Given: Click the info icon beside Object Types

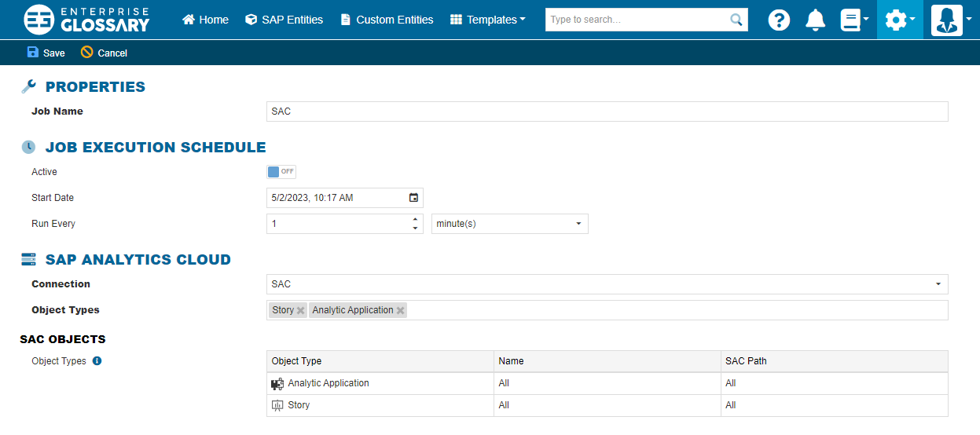Looking at the screenshot, I should pos(97,361).
